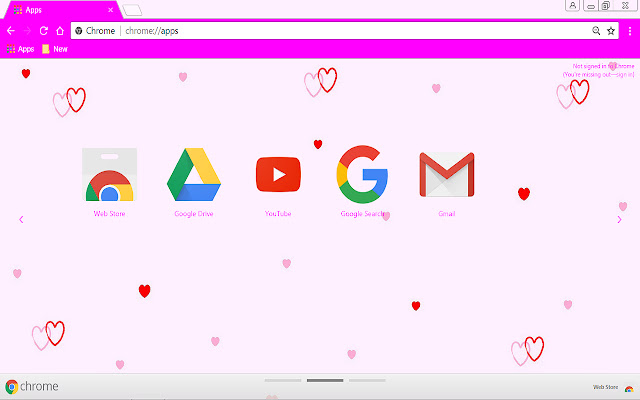The width and height of the screenshot is (640, 400).
Task: Open Web Store link at bottom right
Action: coord(613,387)
